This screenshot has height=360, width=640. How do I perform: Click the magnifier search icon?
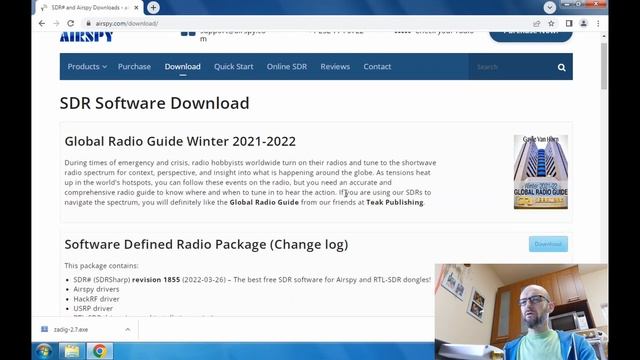tap(562, 67)
